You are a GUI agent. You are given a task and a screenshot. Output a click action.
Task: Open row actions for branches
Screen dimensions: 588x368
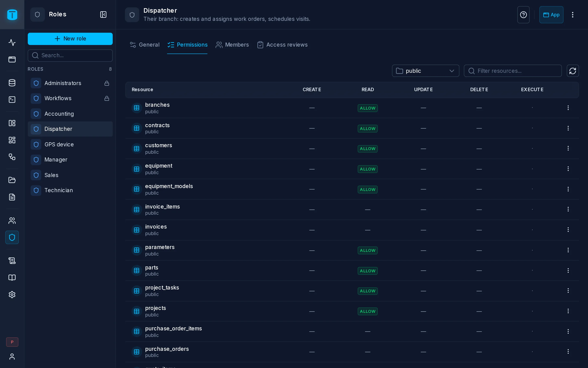click(568, 108)
